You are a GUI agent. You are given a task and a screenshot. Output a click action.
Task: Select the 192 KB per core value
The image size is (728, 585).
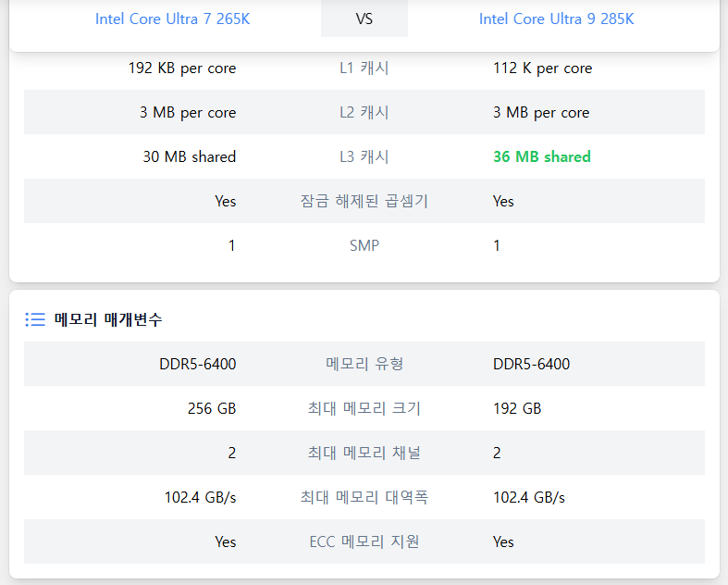182,68
